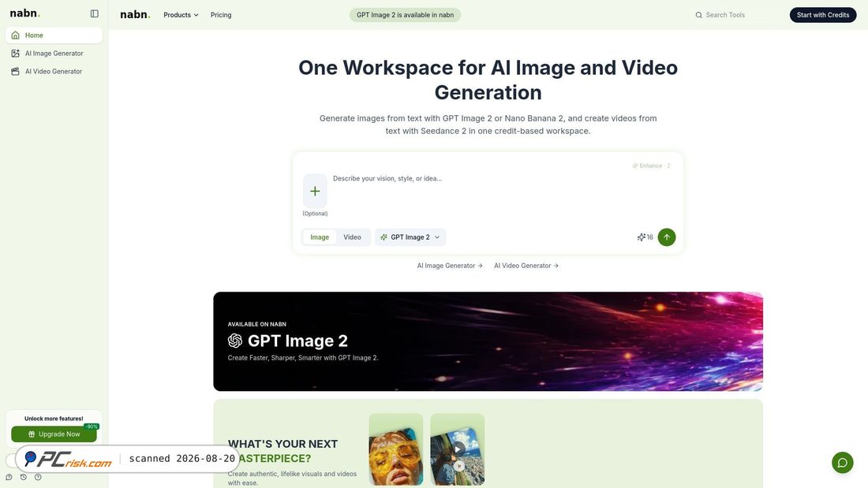This screenshot has width=868, height=488.
Task: Open the GPT Image 2 promo banner
Action: point(488,341)
